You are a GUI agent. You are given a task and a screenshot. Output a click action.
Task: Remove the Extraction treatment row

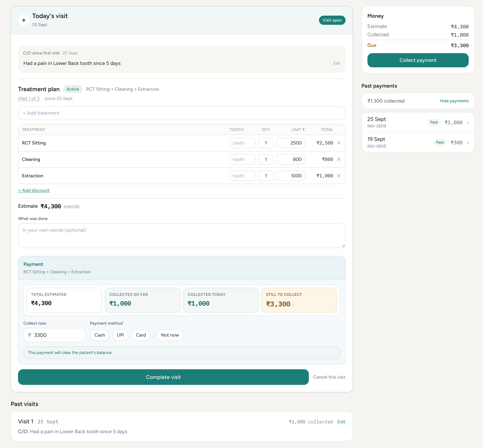(x=339, y=176)
